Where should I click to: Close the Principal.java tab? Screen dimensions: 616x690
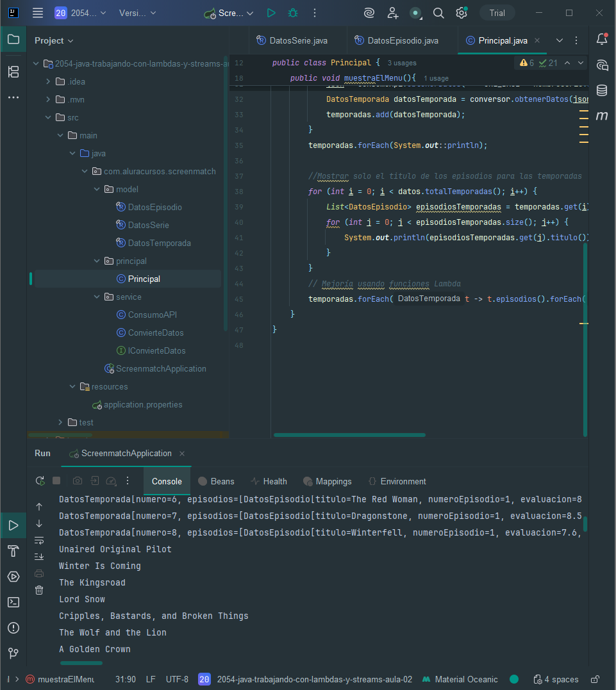(x=537, y=40)
